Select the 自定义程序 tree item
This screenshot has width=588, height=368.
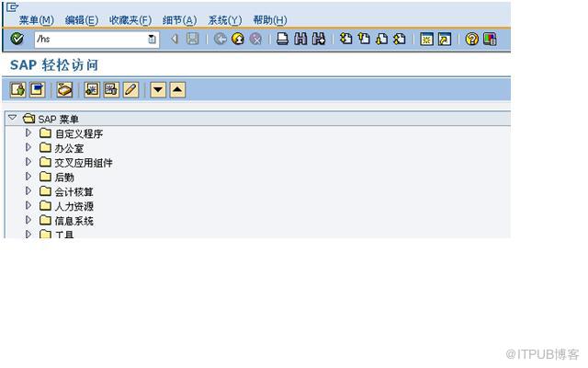[x=79, y=133]
